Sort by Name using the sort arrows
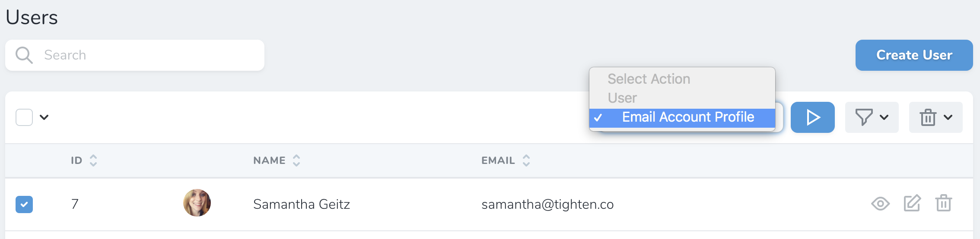Image resolution: width=980 pixels, height=239 pixels. (296, 160)
